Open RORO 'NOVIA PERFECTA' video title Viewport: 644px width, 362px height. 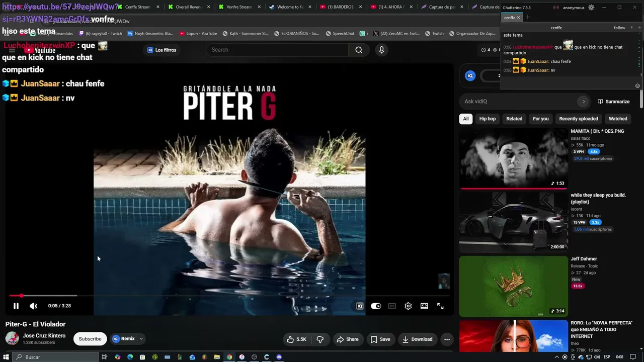602,329
